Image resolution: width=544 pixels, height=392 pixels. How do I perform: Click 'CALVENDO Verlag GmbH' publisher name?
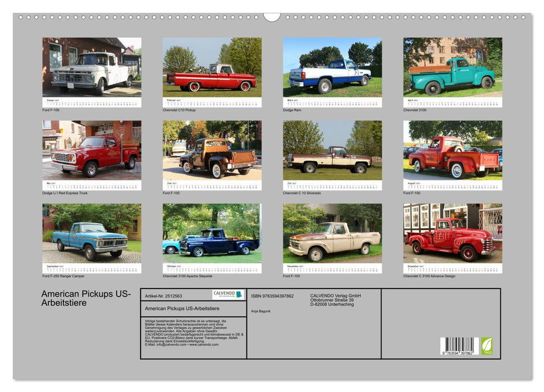click(336, 296)
